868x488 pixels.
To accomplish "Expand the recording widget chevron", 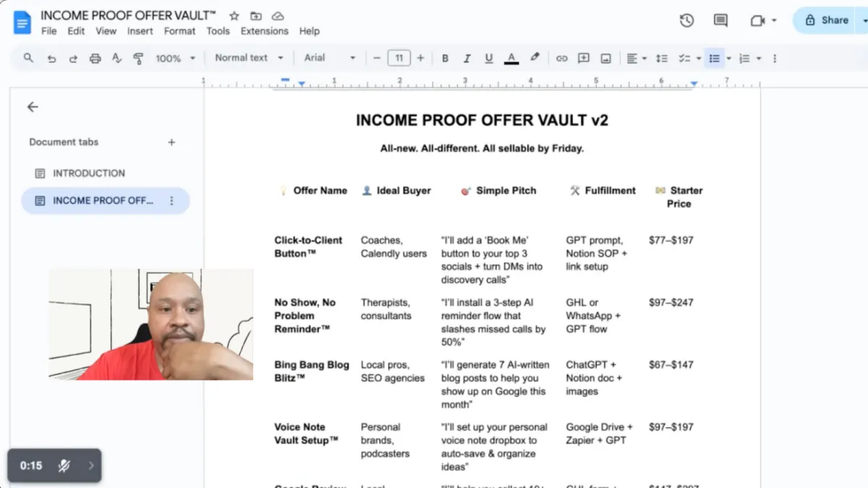I will point(91,466).
